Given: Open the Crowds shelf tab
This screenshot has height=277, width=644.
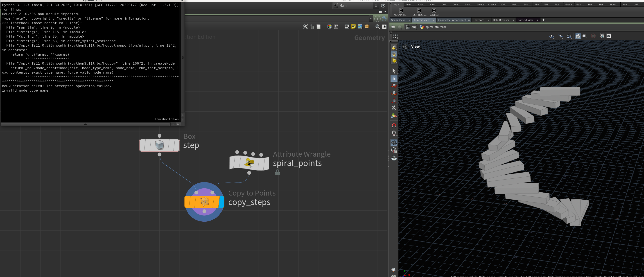Looking at the screenshot, I should pos(492,5).
